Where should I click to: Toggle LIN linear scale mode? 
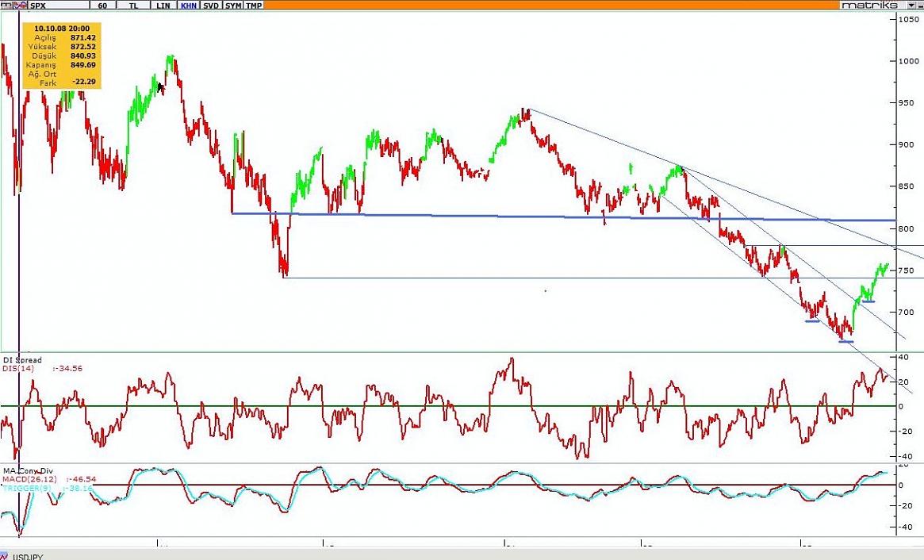click(x=163, y=5)
